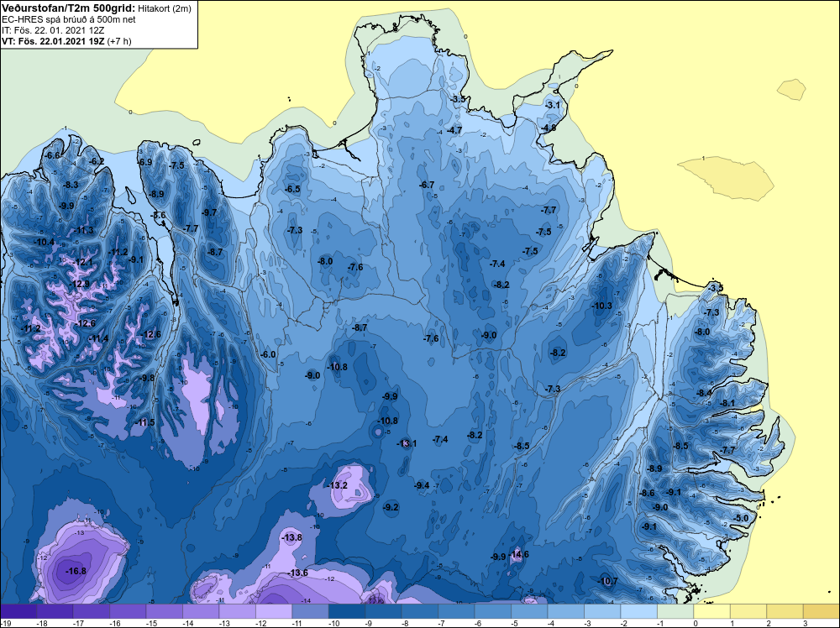Viewport: 840px width, 628px height.
Task: Select the legend color cell labeled -11
Action: [x=311, y=611]
